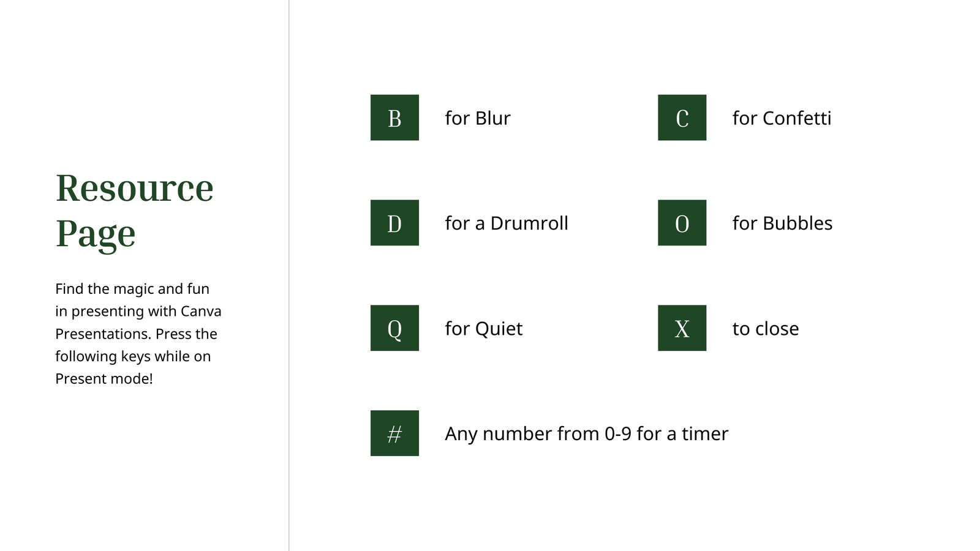Click the 'for a Drumroll' label
This screenshot has height=551, width=980.
[x=507, y=223]
